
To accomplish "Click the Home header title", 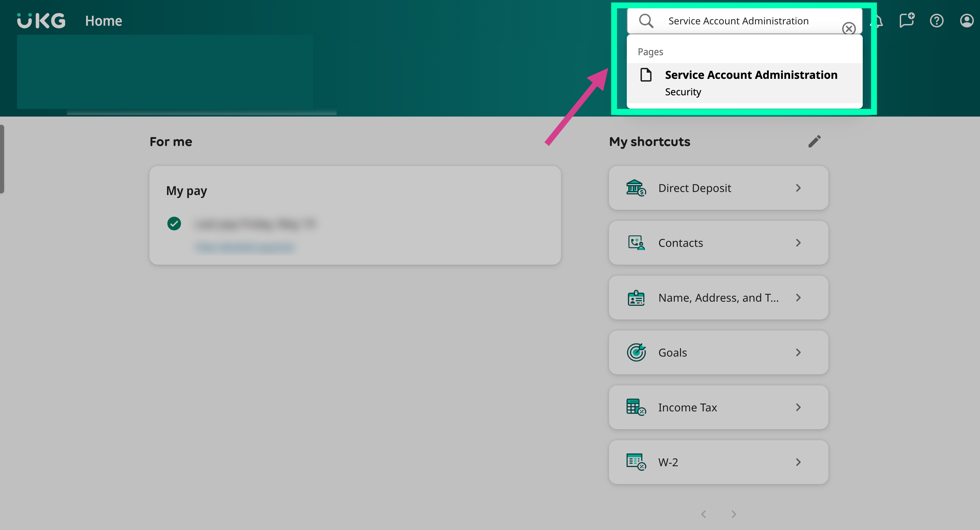I will (104, 21).
